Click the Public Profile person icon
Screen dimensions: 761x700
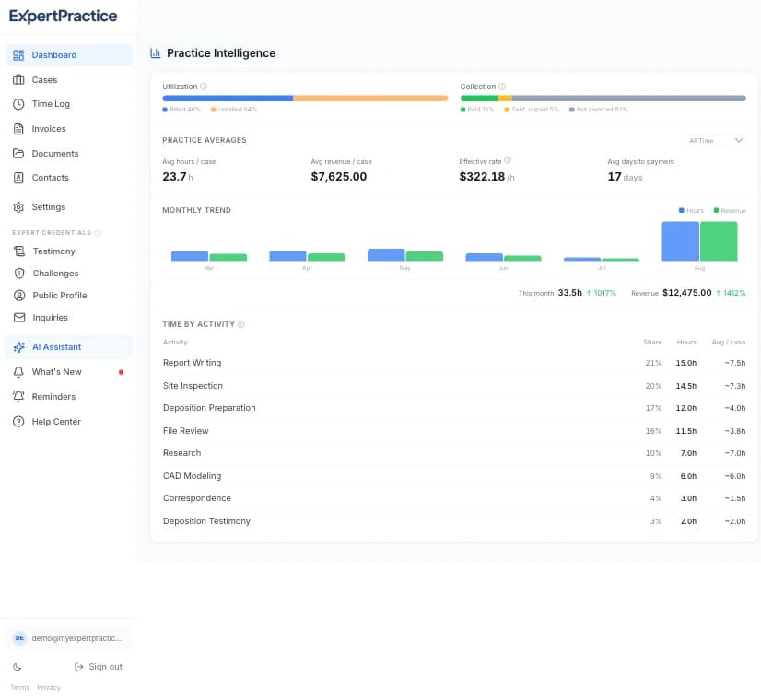point(19,295)
